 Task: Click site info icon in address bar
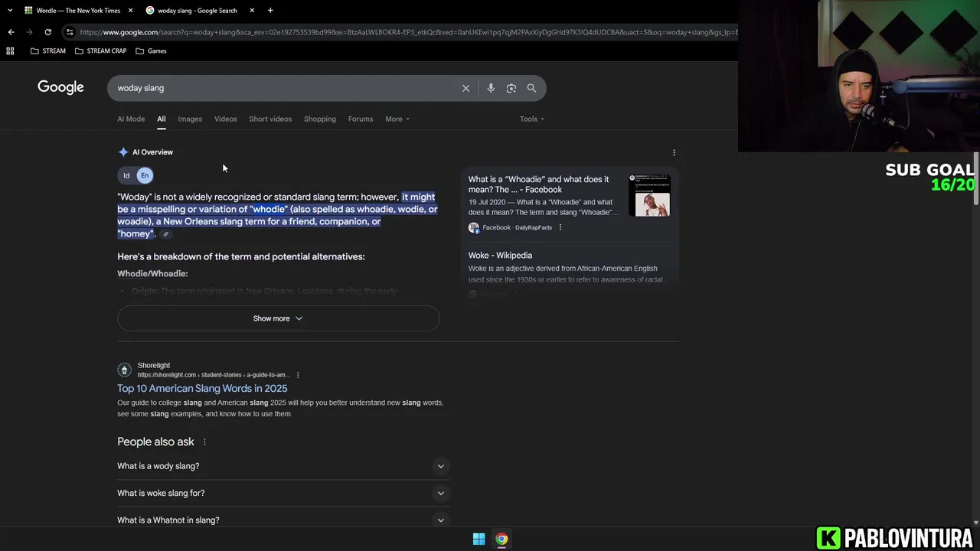[x=70, y=32]
